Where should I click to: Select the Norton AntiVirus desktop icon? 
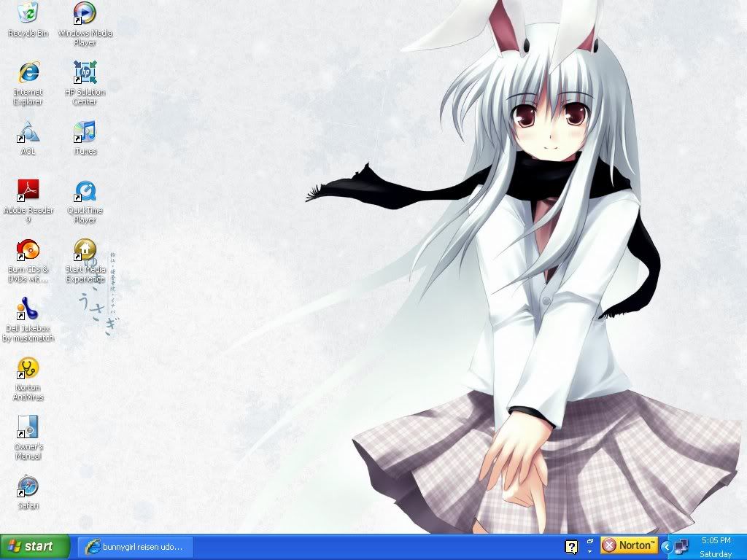click(28, 369)
